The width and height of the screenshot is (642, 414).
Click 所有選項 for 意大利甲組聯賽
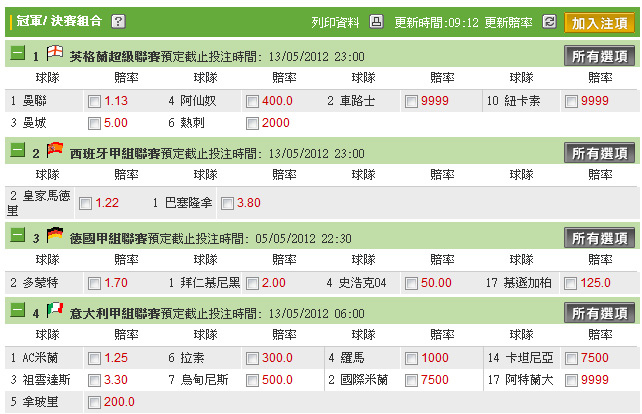click(x=599, y=313)
